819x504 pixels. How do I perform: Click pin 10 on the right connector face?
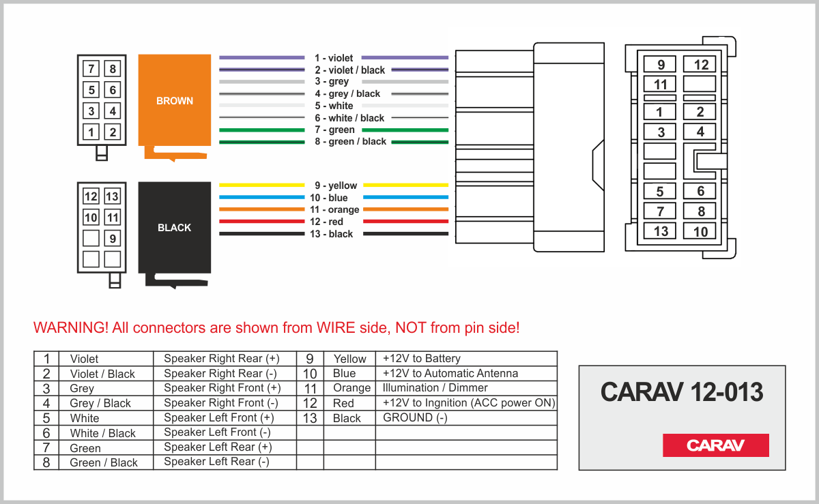701,231
